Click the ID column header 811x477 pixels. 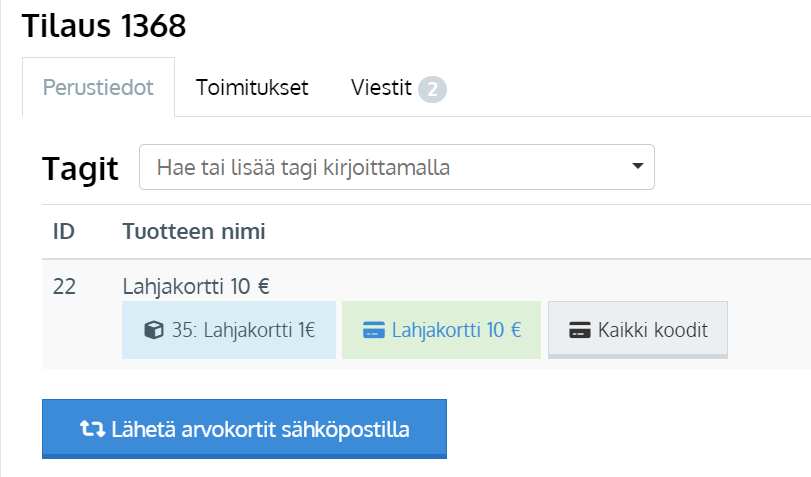point(64,231)
